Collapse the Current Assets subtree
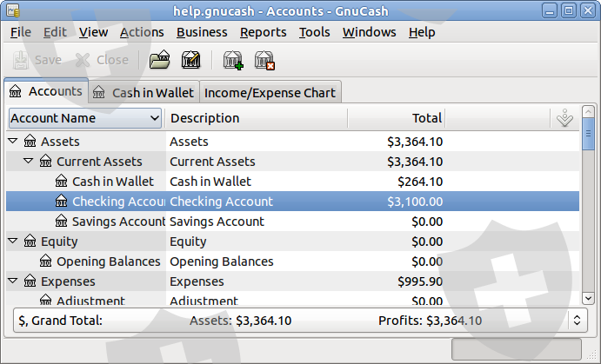This screenshot has width=601, height=364. (29, 162)
